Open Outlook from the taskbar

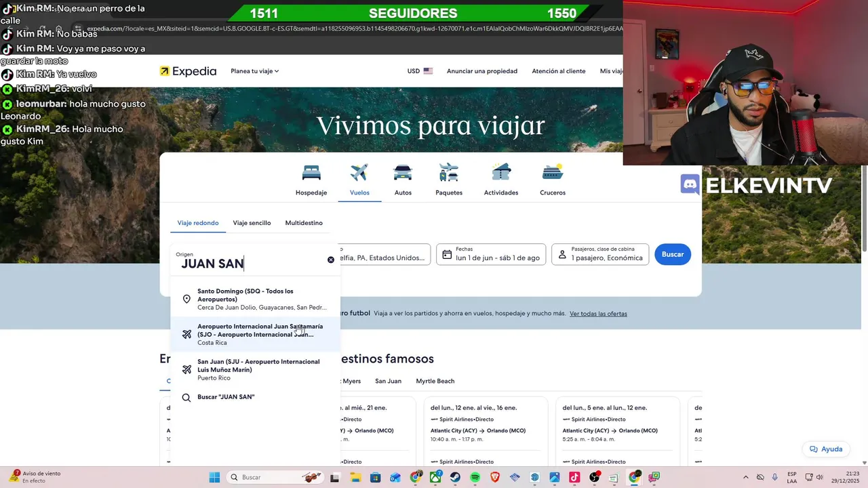tap(395, 477)
